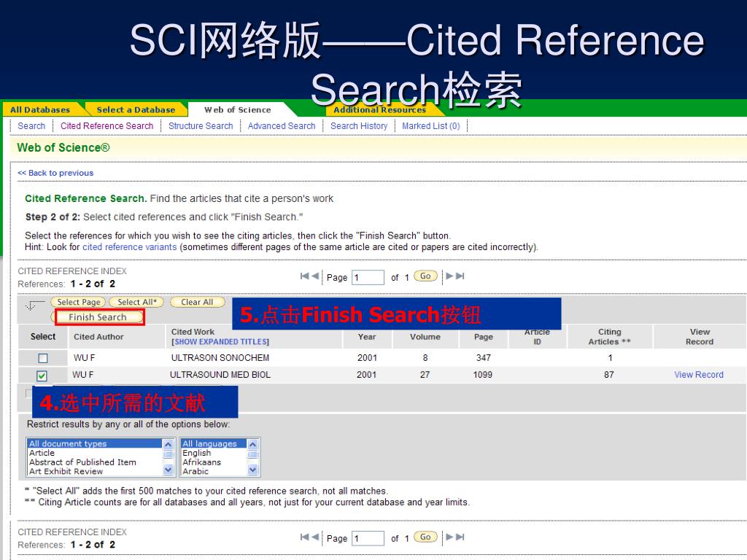Open Search History link
The image size is (747, 560).
pos(359,125)
